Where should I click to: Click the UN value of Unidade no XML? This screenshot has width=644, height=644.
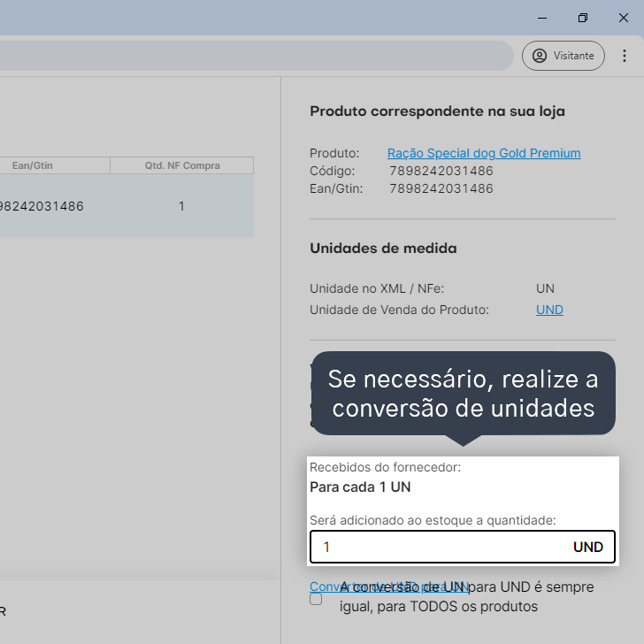click(x=545, y=288)
